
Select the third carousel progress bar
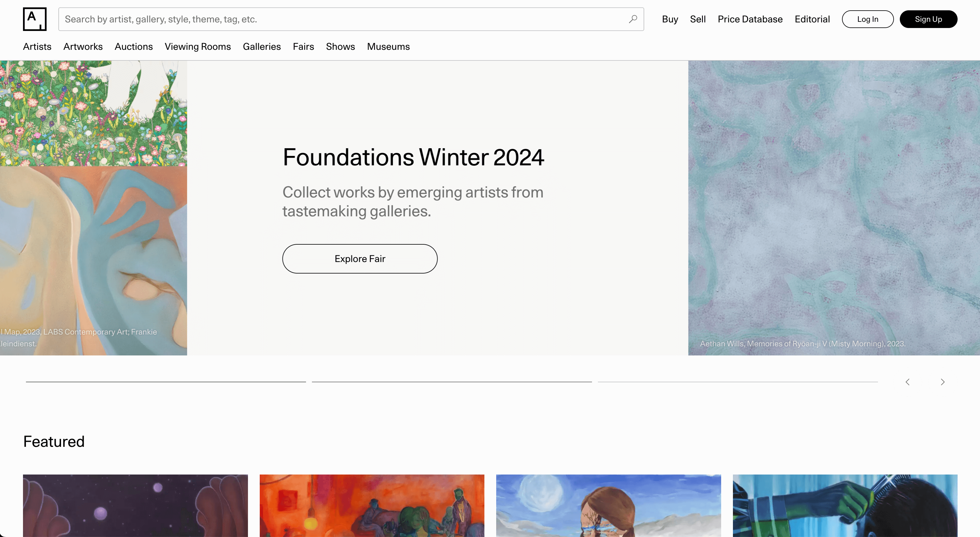point(738,382)
